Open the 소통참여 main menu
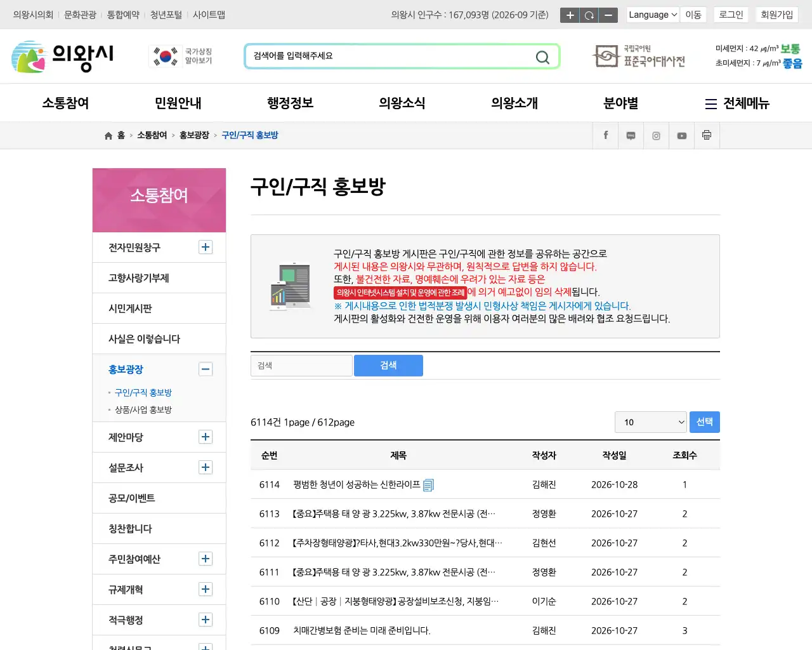This screenshot has height=650, width=812. coord(65,103)
